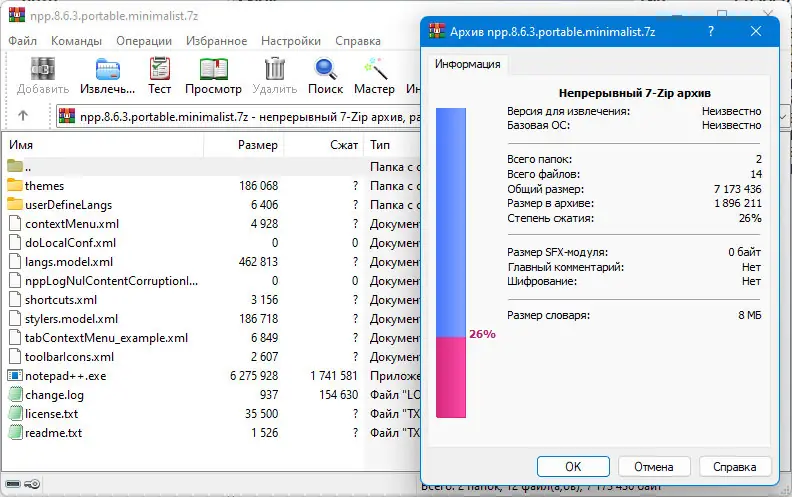Click the WinRAR icon in address bar
The image size is (792, 497).
click(67, 116)
